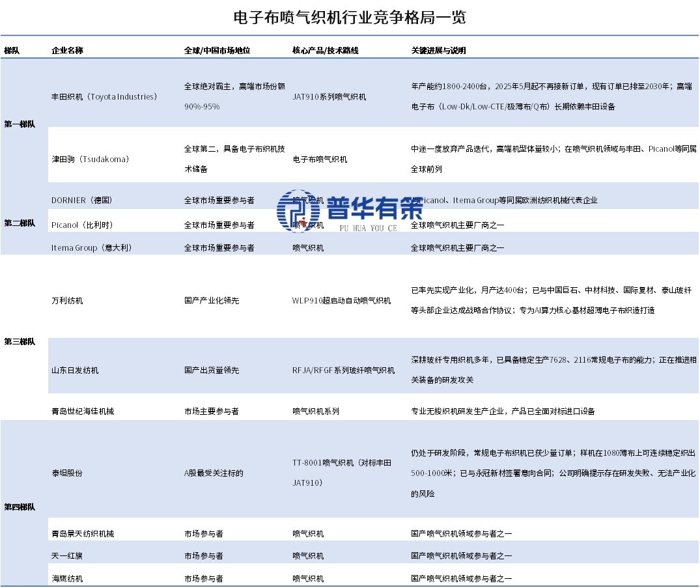Select the column header 全球/中国市场地位
This screenshot has height=588, width=700.
tap(217, 50)
